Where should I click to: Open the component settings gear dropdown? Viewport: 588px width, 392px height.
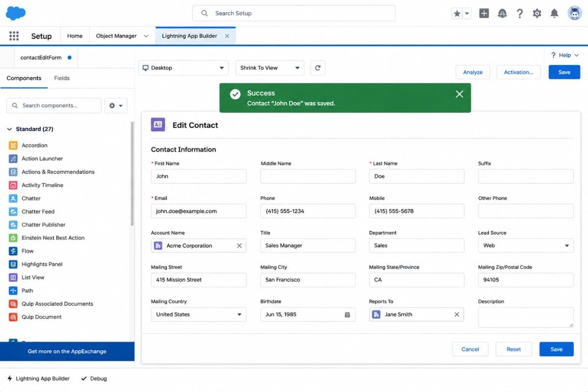[116, 105]
